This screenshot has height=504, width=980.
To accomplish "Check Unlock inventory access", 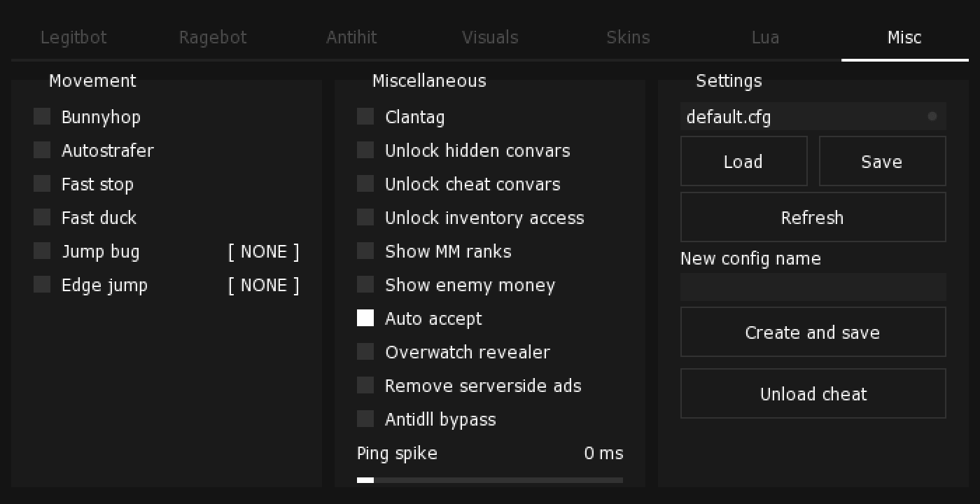I will 365,217.
